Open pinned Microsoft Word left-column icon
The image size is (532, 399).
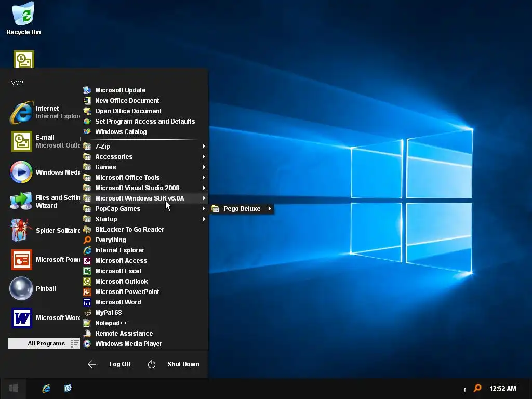22,318
